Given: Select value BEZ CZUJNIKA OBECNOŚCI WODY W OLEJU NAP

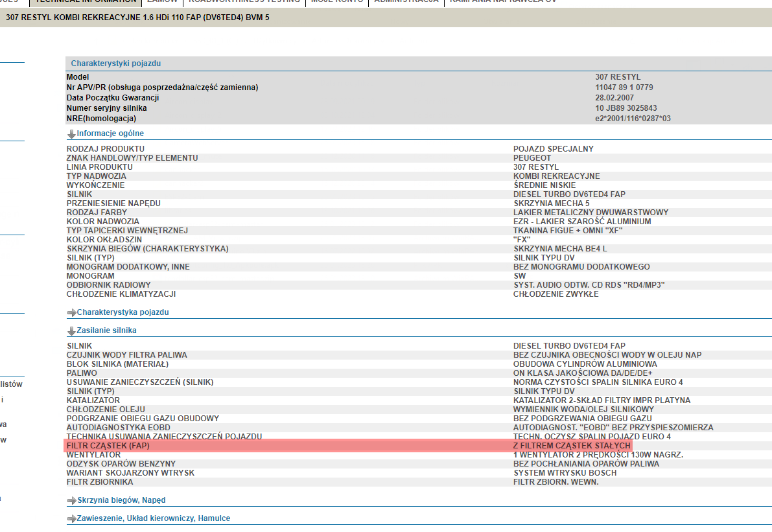Looking at the screenshot, I should [607, 355].
